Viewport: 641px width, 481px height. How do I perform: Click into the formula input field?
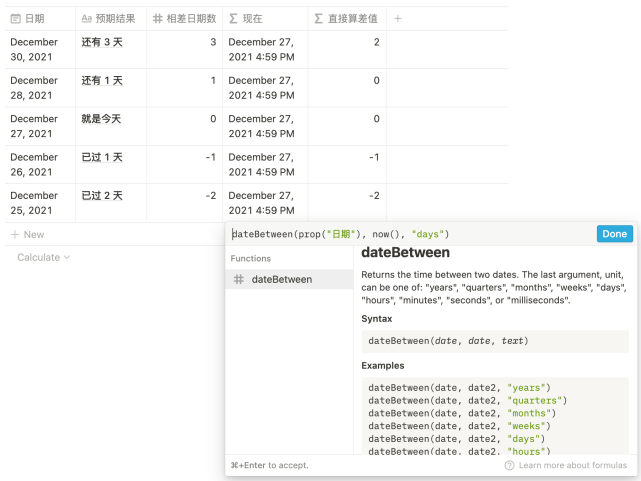(410, 234)
